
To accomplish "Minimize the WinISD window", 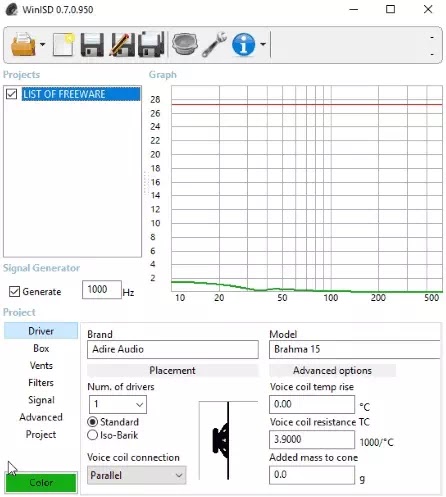I will click(354, 9).
